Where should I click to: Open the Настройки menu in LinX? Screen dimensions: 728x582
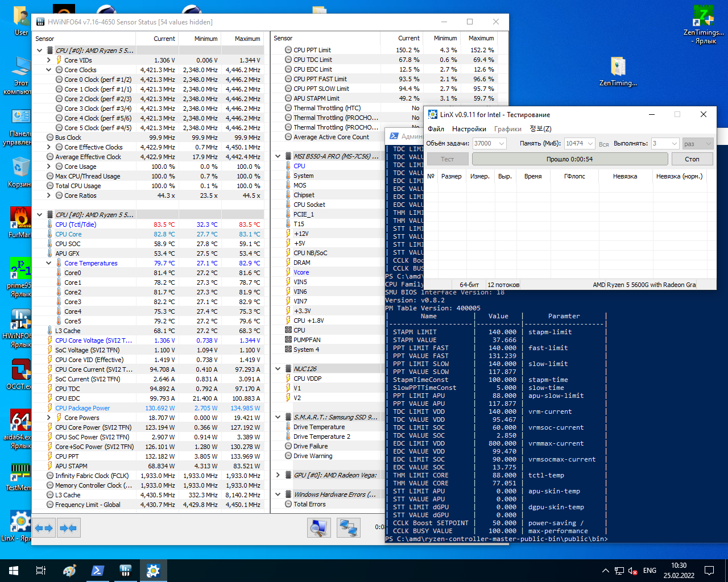pos(469,129)
